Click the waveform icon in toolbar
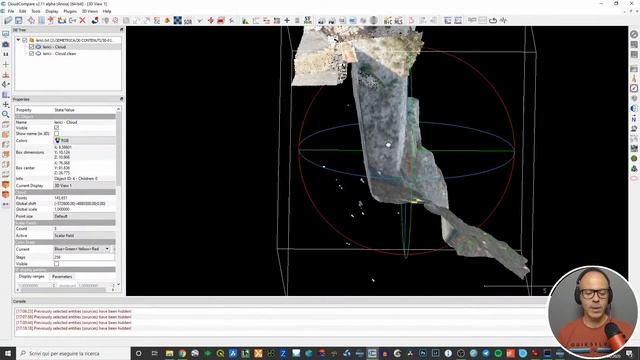Screen dimensions: 640x360 [503, 20]
